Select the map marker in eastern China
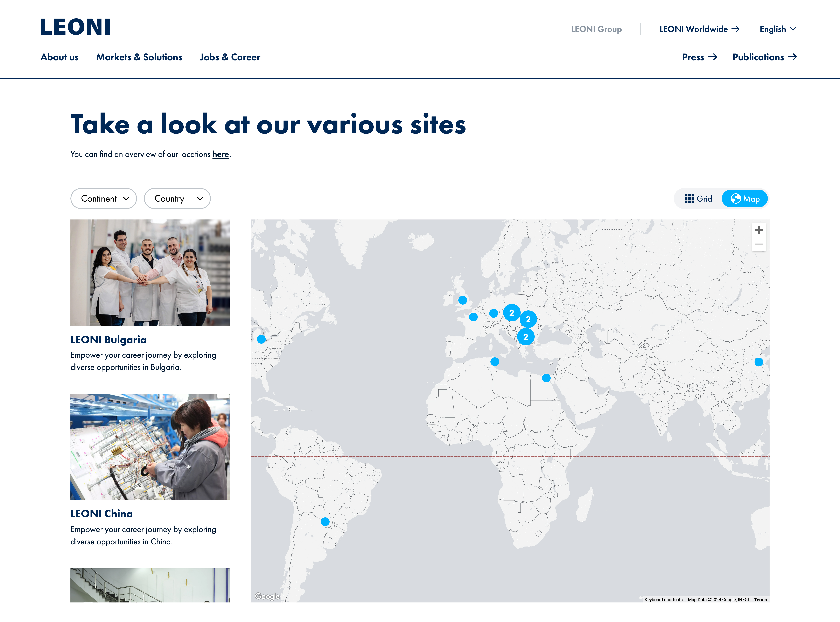 (x=759, y=362)
